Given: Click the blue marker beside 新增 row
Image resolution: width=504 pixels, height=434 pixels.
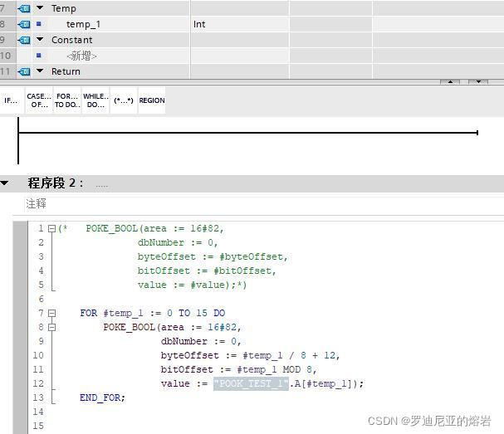Looking at the screenshot, I should [39, 56].
